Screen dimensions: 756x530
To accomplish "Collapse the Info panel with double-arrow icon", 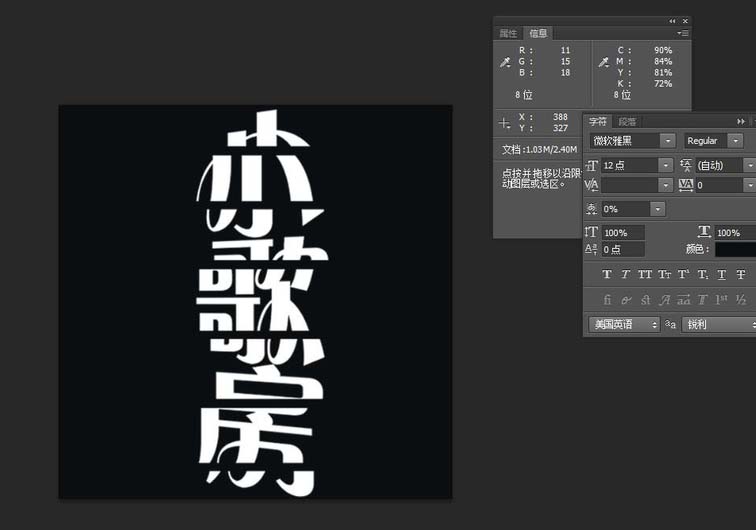I will coord(672,21).
